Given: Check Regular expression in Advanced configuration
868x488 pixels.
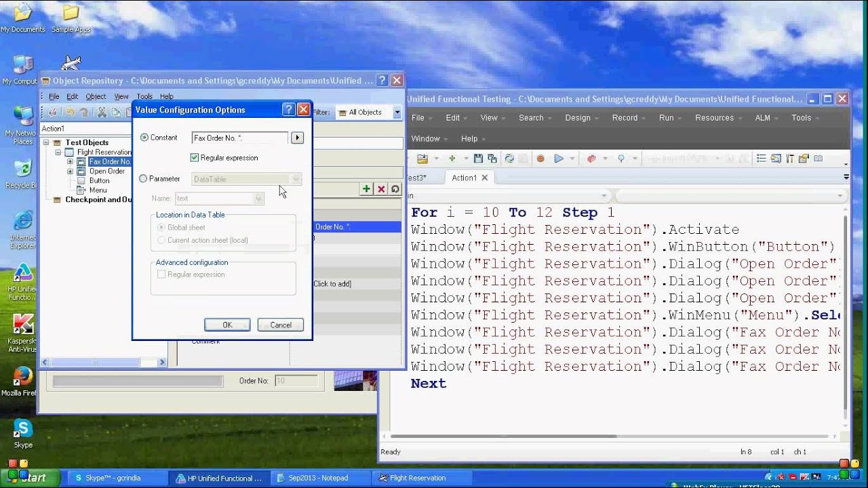Looking at the screenshot, I should pyautogui.click(x=161, y=274).
